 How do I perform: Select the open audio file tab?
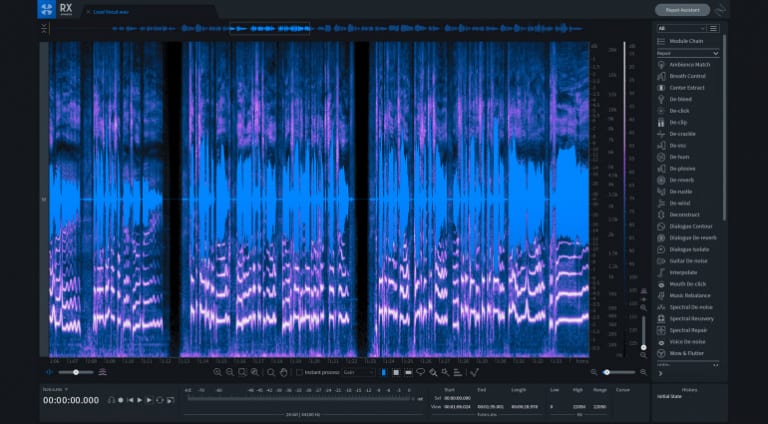point(112,11)
